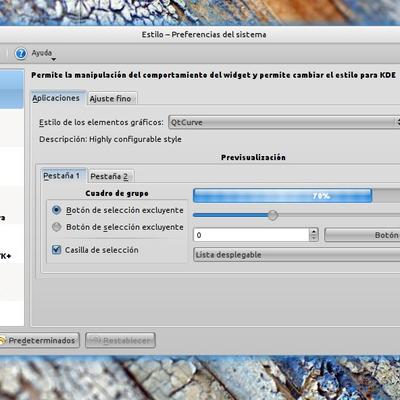Open the Lista desplegable combo box
Image resolution: width=400 pixels, height=400 pixels.
click(297, 255)
